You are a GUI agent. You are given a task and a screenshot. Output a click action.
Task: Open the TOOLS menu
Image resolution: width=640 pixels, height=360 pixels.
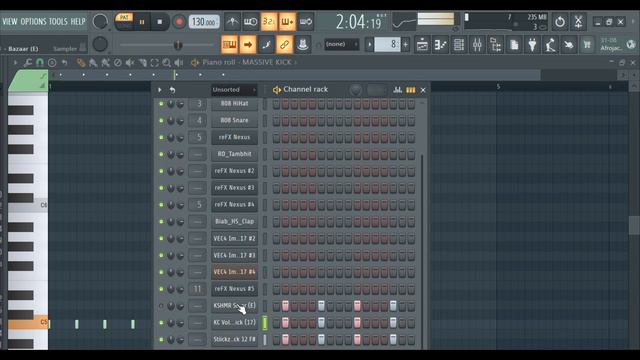click(58, 22)
